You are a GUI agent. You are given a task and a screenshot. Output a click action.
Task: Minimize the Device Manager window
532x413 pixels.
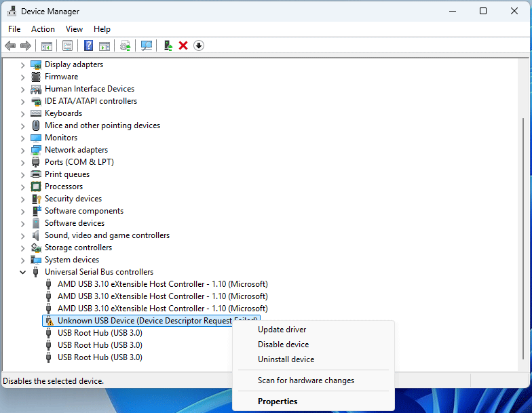coord(452,11)
